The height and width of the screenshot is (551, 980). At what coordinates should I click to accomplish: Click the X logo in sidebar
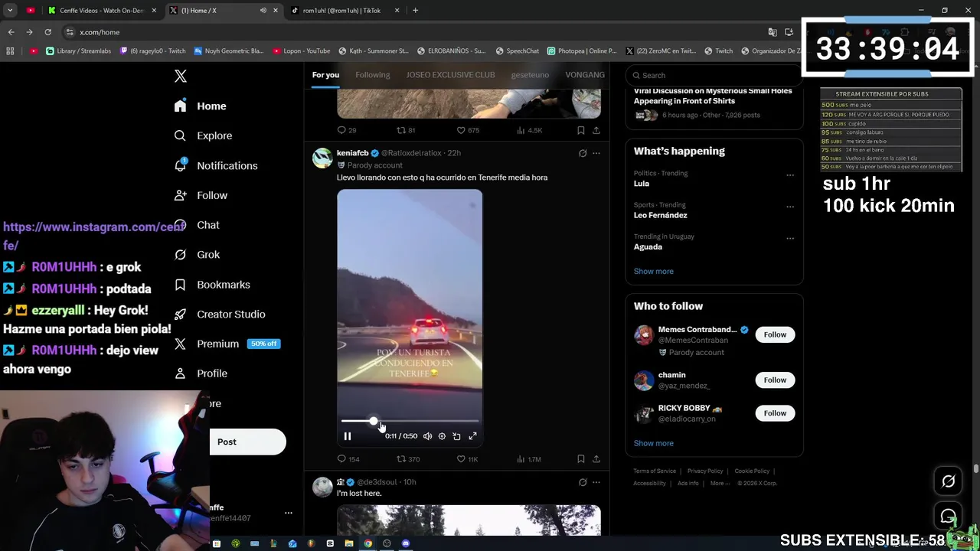[x=181, y=76]
